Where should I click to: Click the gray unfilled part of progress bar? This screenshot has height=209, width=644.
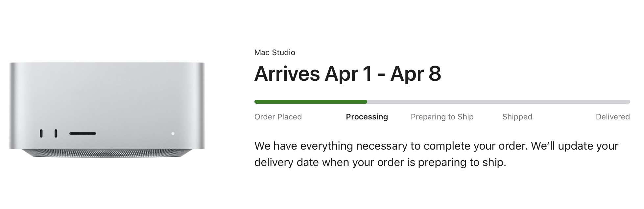(x=498, y=102)
